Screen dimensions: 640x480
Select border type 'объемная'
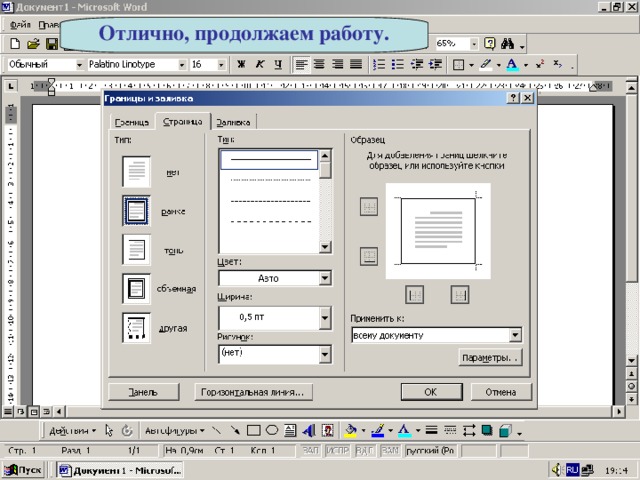tap(136, 289)
